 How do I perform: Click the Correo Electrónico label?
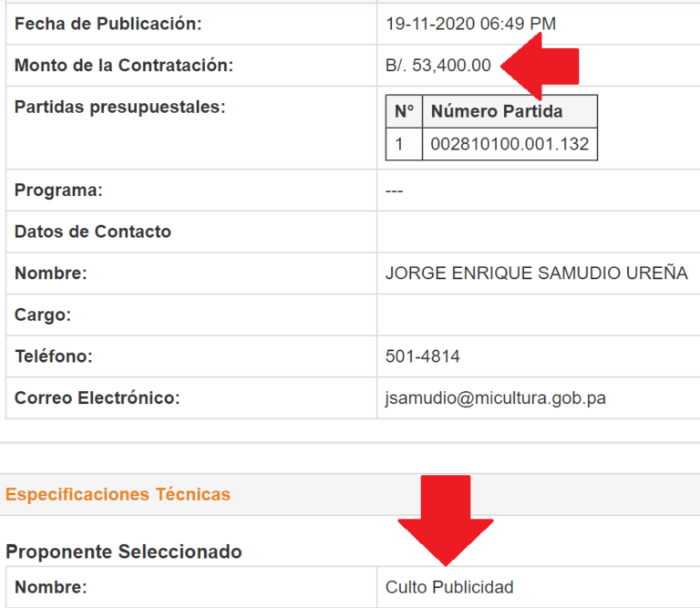(98, 397)
